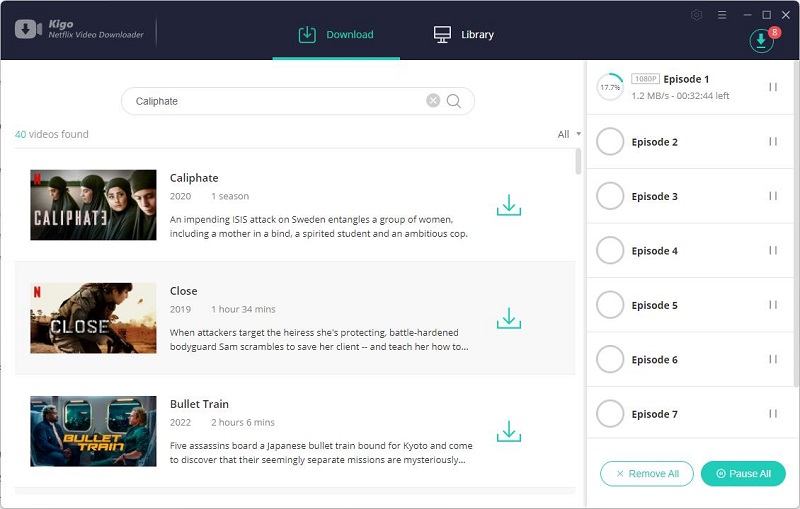800x509 pixels.
Task: Click the '2 hours 6 mins' duration text
Action: coord(243,423)
